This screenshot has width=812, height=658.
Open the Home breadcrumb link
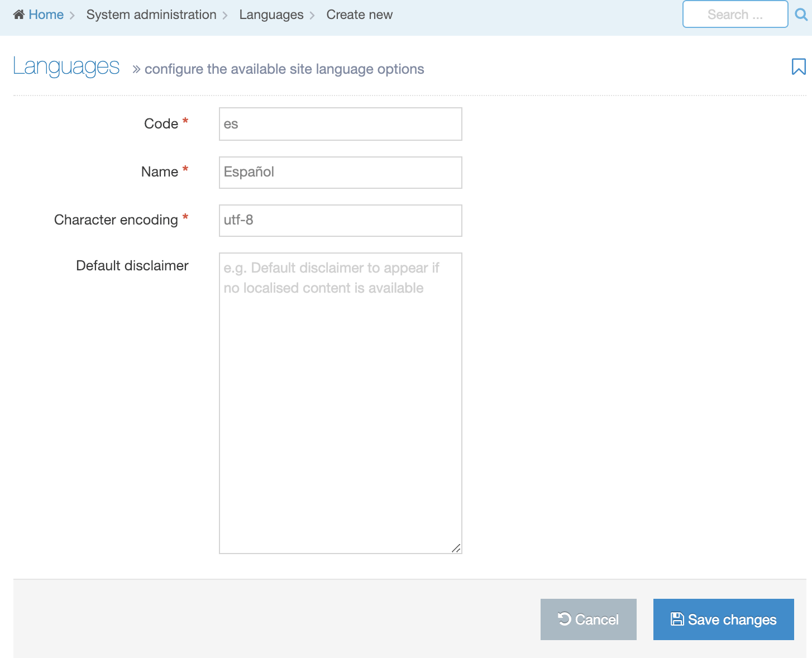(x=46, y=15)
